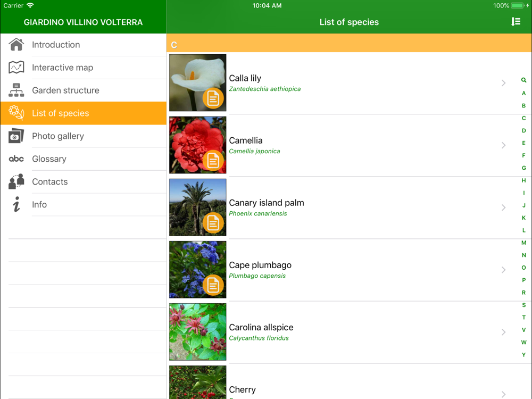This screenshot has height=399, width=532.
Task: Open Camellia document sheet badge
Action: pos(213,161)
